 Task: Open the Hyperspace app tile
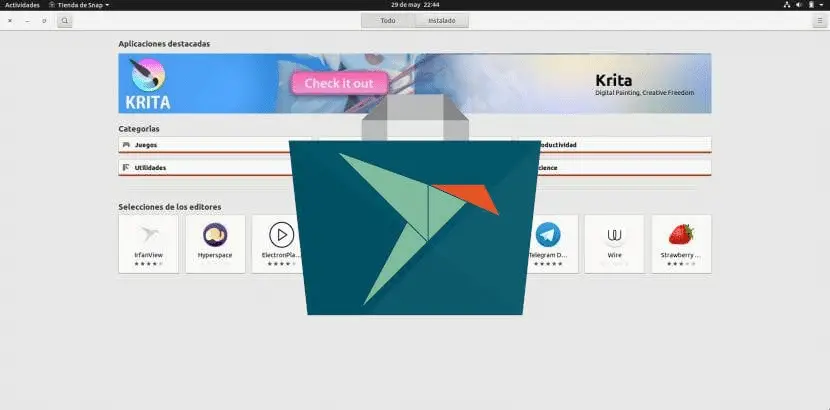point(215,243)
